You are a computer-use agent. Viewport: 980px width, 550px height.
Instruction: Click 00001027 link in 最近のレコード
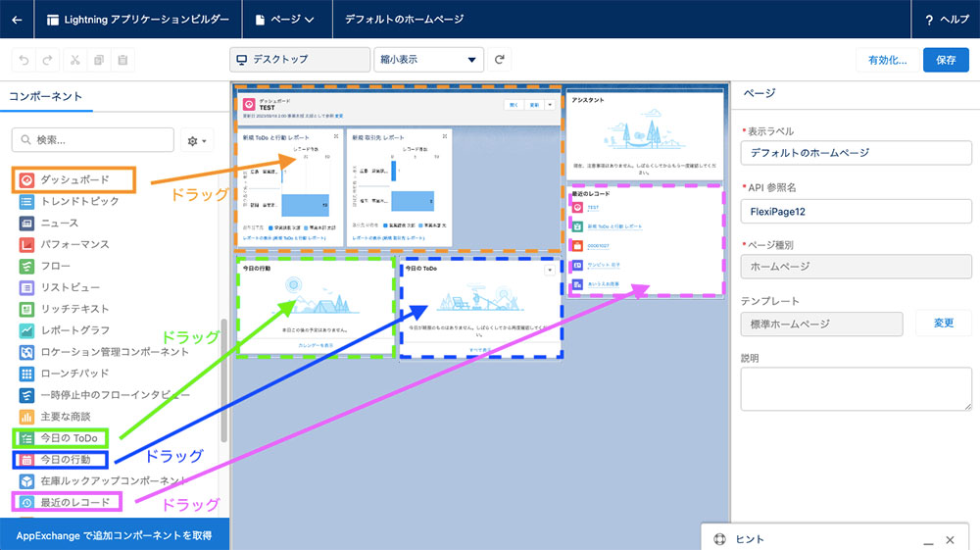598,246
